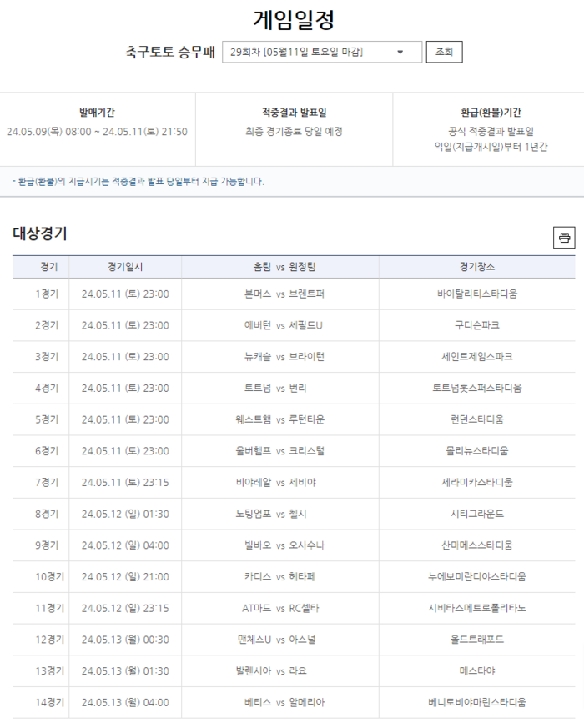Click the 경기일시 column header
The image size is (584, 728).
click(x=125, y=267)
